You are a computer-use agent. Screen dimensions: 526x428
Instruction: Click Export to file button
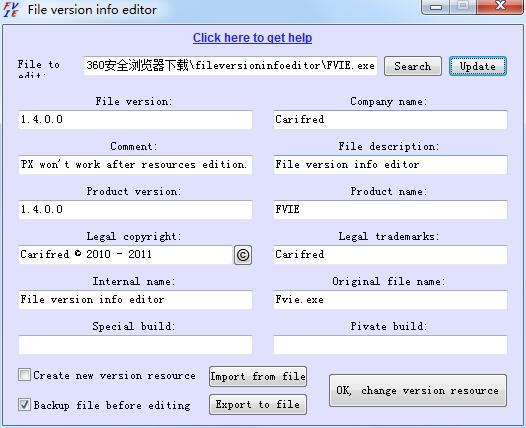(x=258, y=405)
